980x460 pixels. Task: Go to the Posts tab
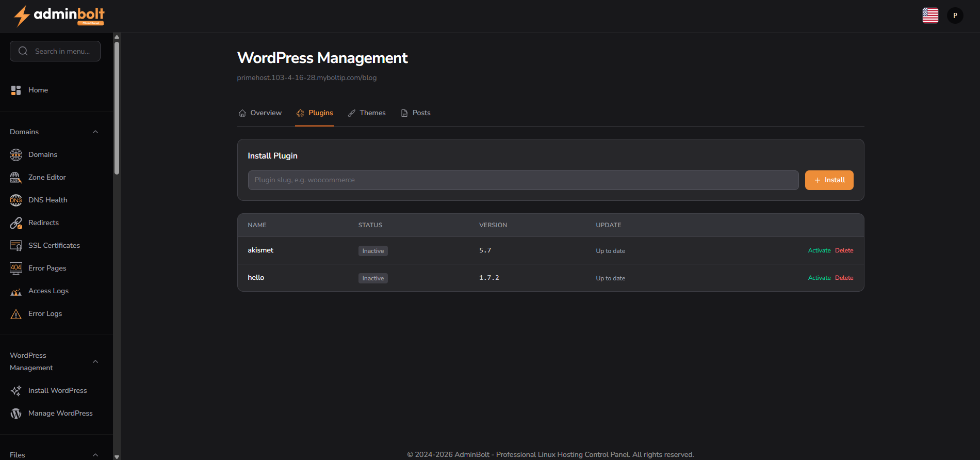click(415, 113)
